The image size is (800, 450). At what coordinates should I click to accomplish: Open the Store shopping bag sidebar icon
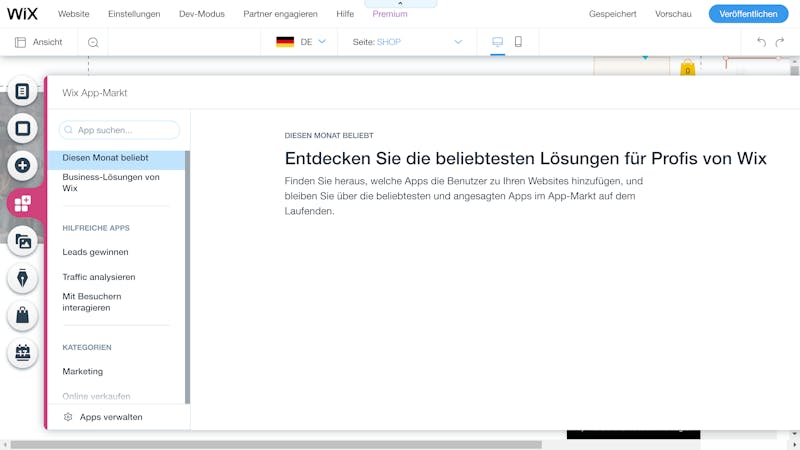22,315
